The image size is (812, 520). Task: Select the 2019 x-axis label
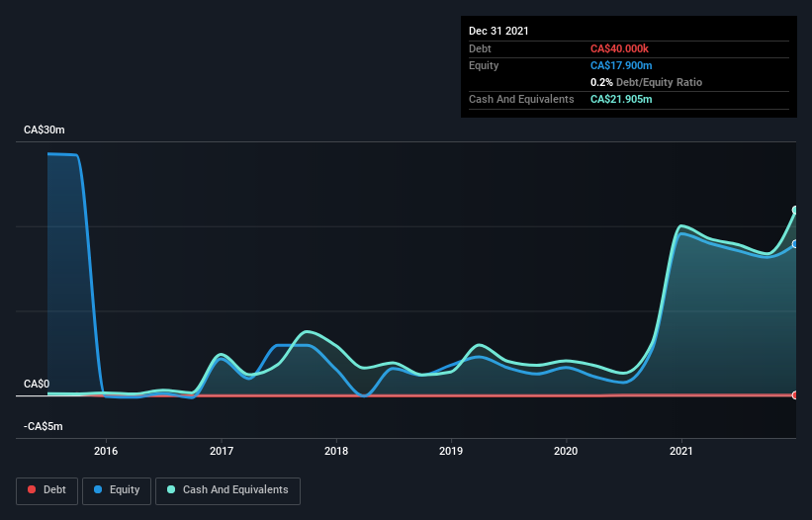(x=451, y=451)
